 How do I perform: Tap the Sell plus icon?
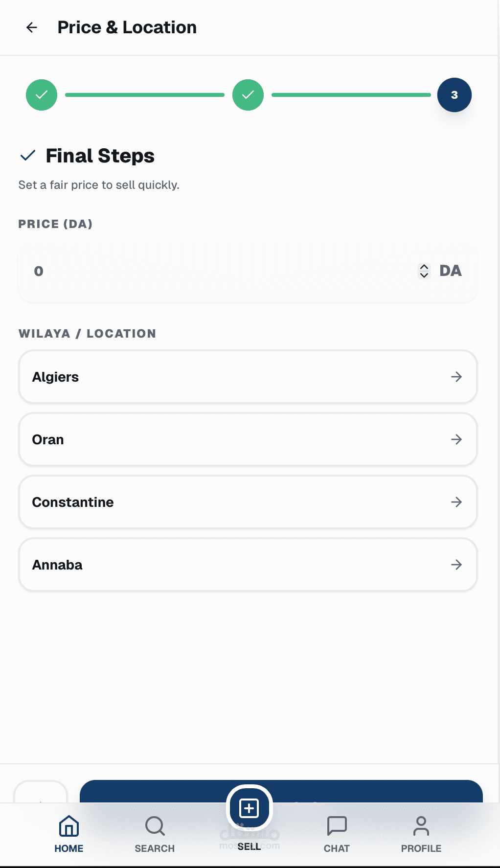pos(249,808)
